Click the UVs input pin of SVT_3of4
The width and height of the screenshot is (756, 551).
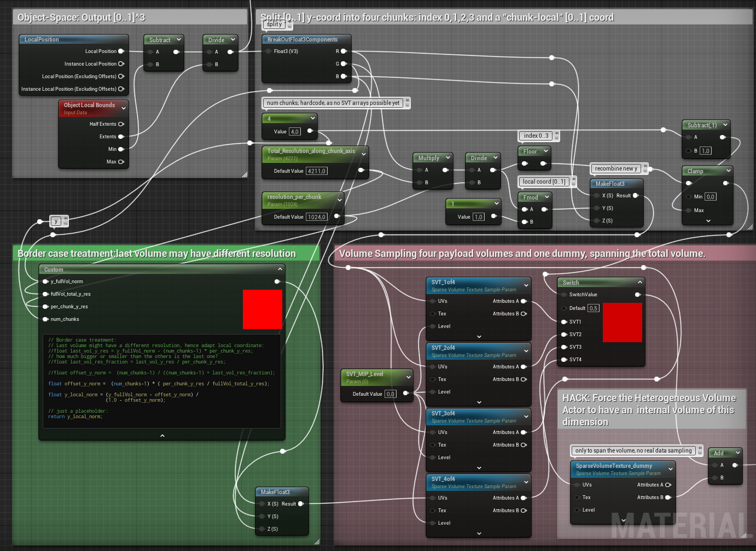point(433,432)
